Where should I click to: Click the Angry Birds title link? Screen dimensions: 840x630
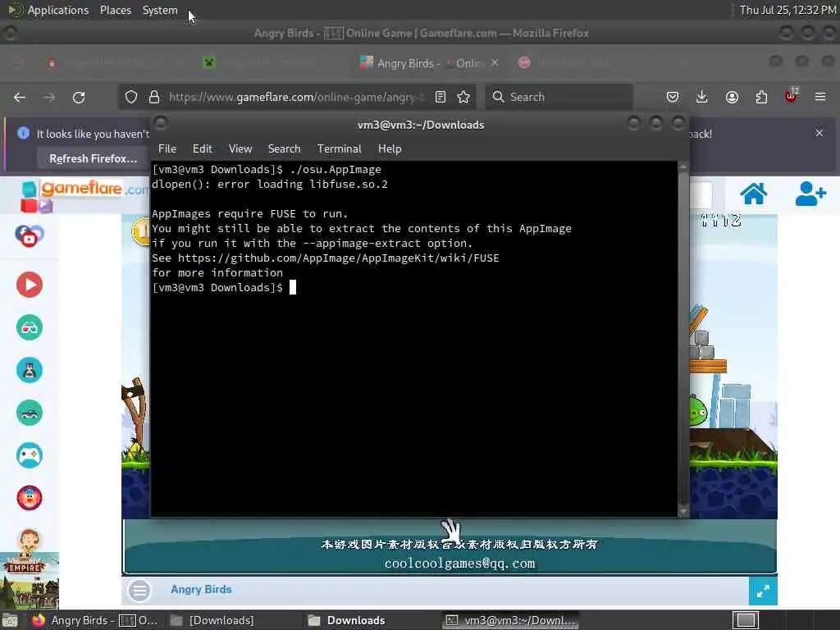click(201, 589)
